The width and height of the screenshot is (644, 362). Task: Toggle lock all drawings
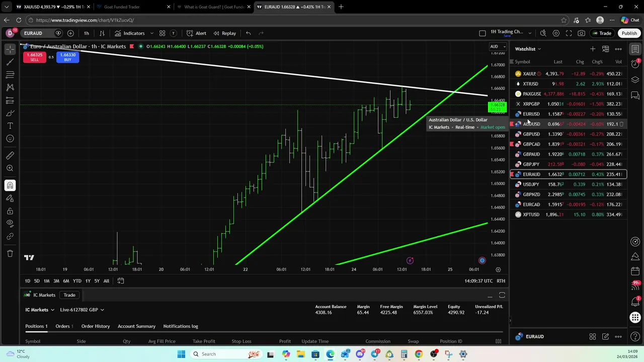pyautogui.click(x=10, y=211)
